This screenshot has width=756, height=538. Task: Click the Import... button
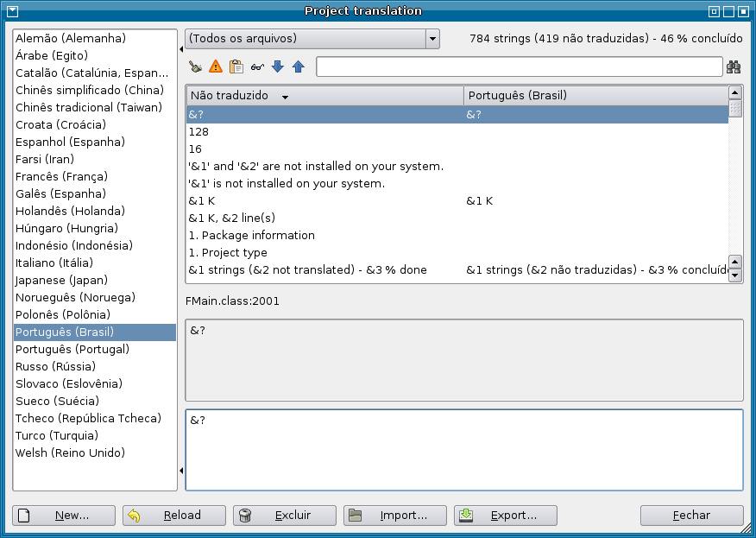[395, 516]
